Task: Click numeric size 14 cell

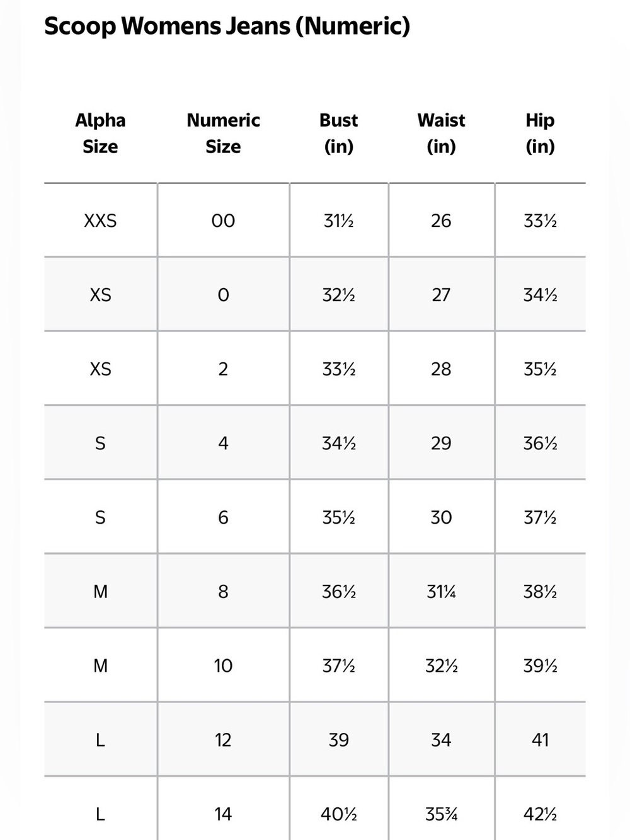Action: coord(223,814)
